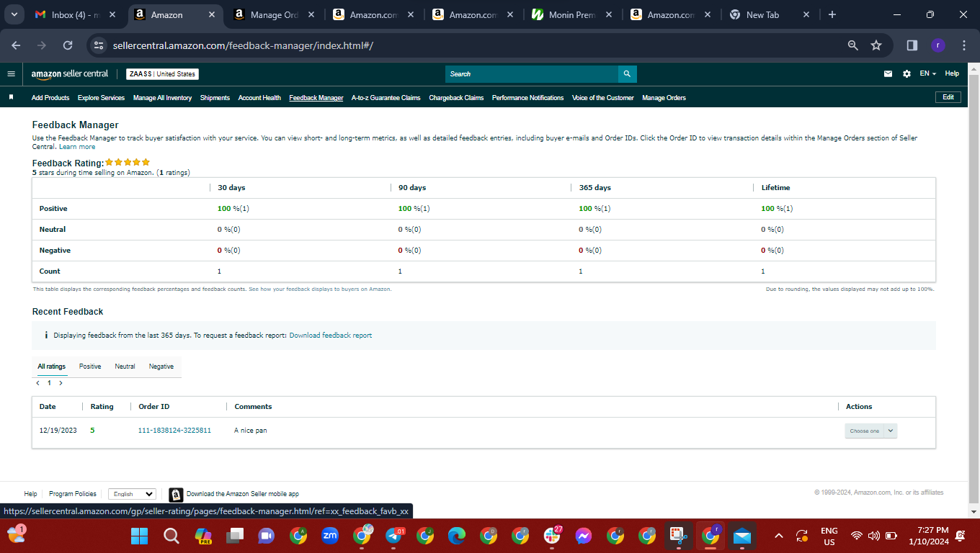980x553 pixels.
Task: Open Chargeback Claims in navigation bar
Action: 456,98
